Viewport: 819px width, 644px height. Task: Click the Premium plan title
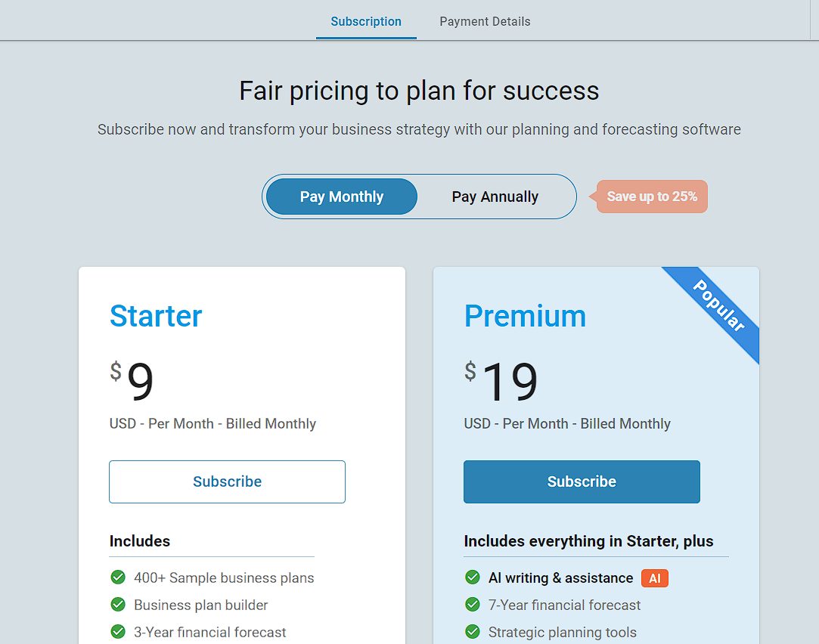tap(525, 316)
